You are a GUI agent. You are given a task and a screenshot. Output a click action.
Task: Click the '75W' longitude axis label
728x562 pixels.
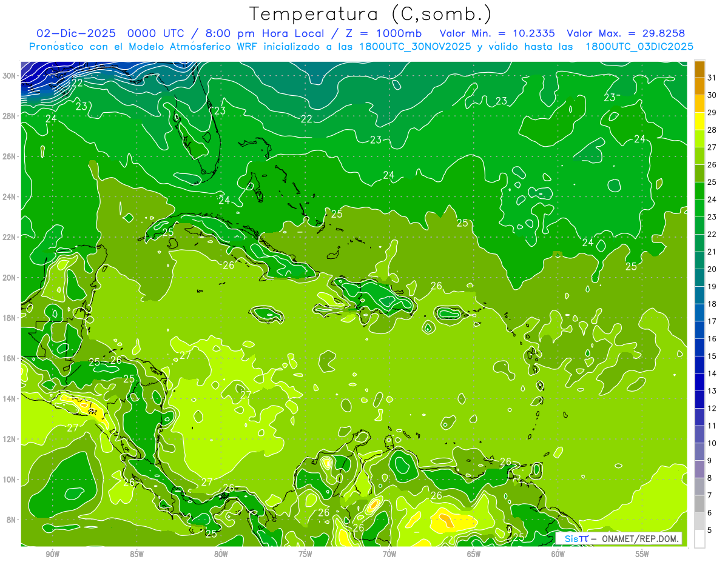[305, 555]
